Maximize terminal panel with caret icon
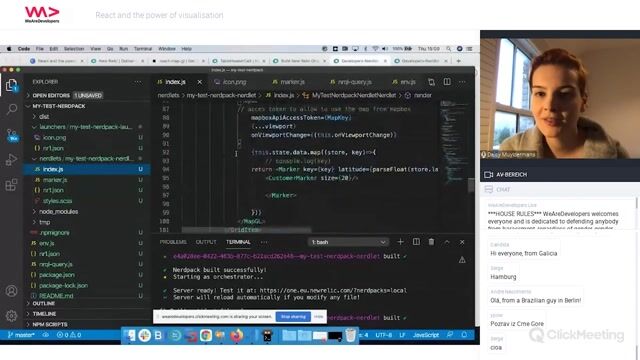Viewport: 640px width, 360px height. click(447, 242)
